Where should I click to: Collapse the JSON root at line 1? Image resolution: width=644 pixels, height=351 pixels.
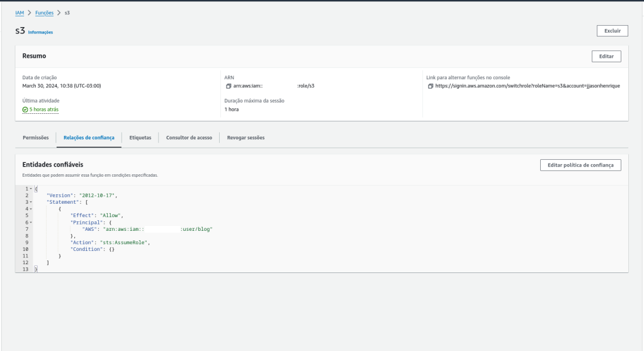[x=30, y=189]
